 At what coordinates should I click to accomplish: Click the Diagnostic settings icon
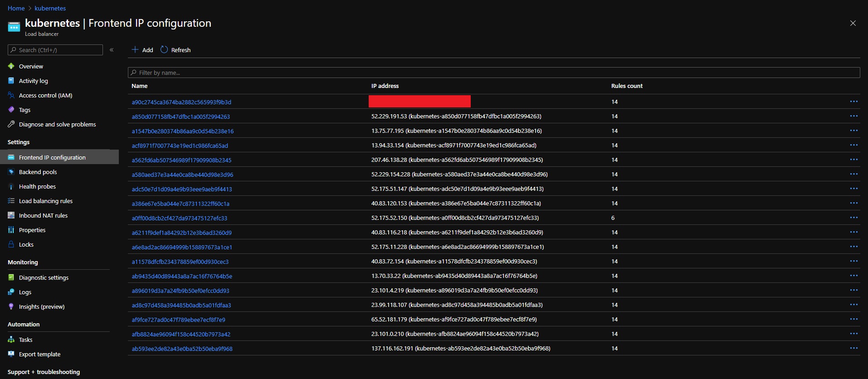point(11,277)
